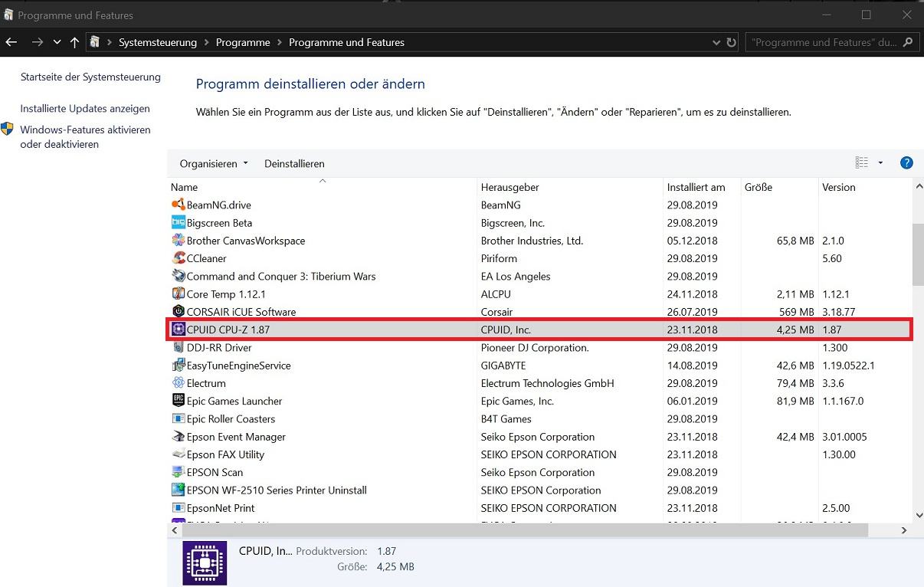Click the CORSAIR iCUE Software icon
Viewport: 924px width, 587px height.
click(x=178, y=312)
